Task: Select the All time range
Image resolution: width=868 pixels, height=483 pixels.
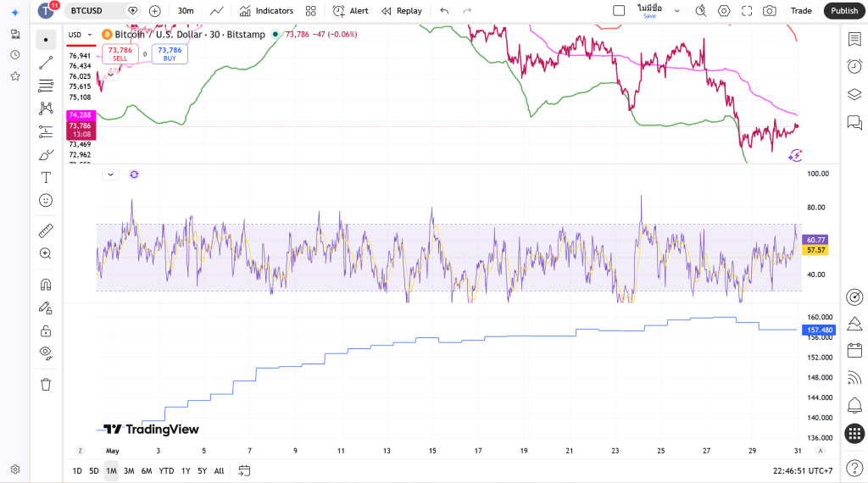Action: (x=220, y=471)
